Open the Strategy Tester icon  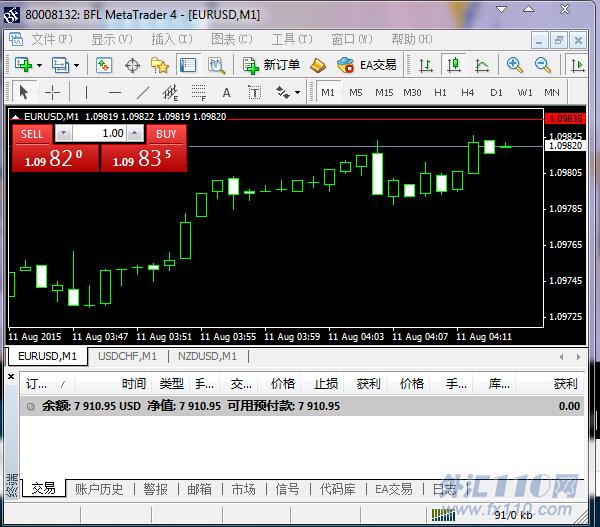point(216,65)
